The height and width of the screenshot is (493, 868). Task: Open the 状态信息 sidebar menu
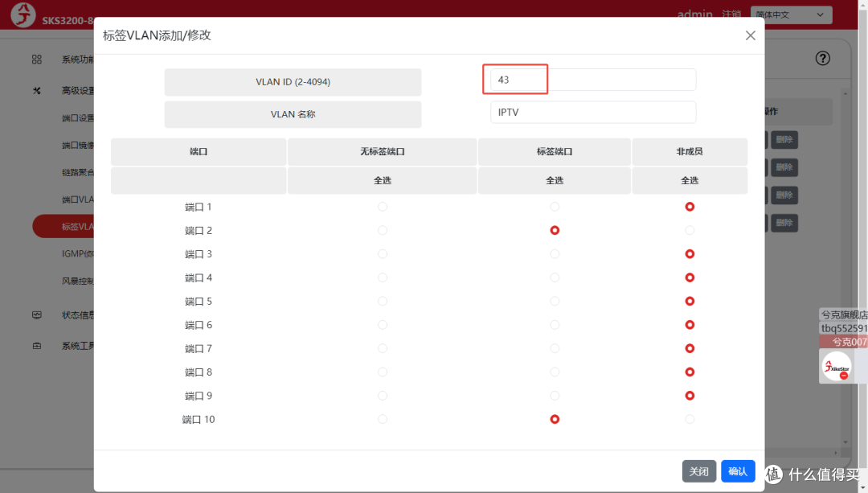pyautogui.click(x=77, y=314)
